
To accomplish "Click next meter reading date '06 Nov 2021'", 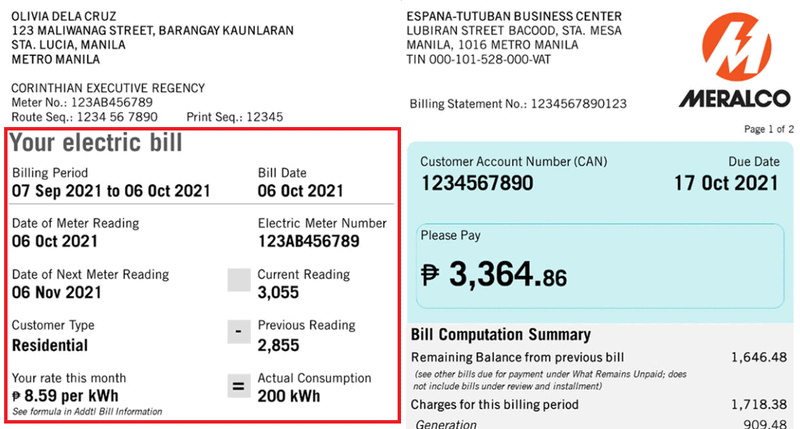I will click(57, 292).
